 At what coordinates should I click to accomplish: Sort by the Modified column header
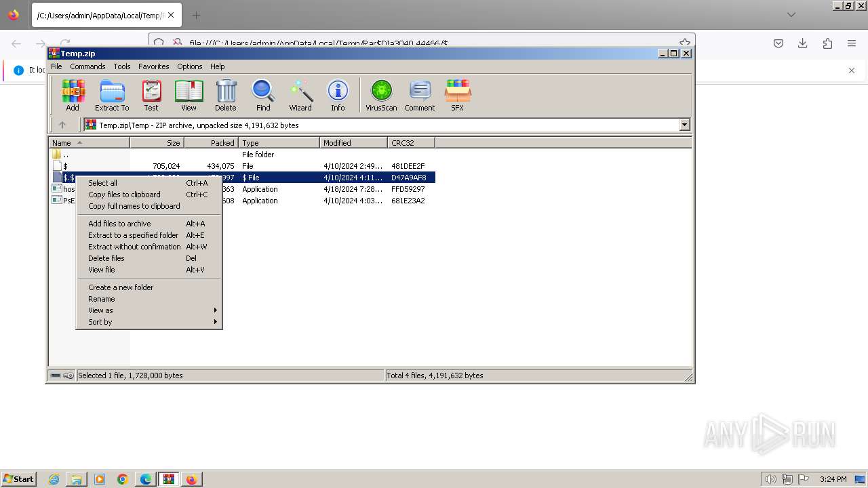coord(353,143)
